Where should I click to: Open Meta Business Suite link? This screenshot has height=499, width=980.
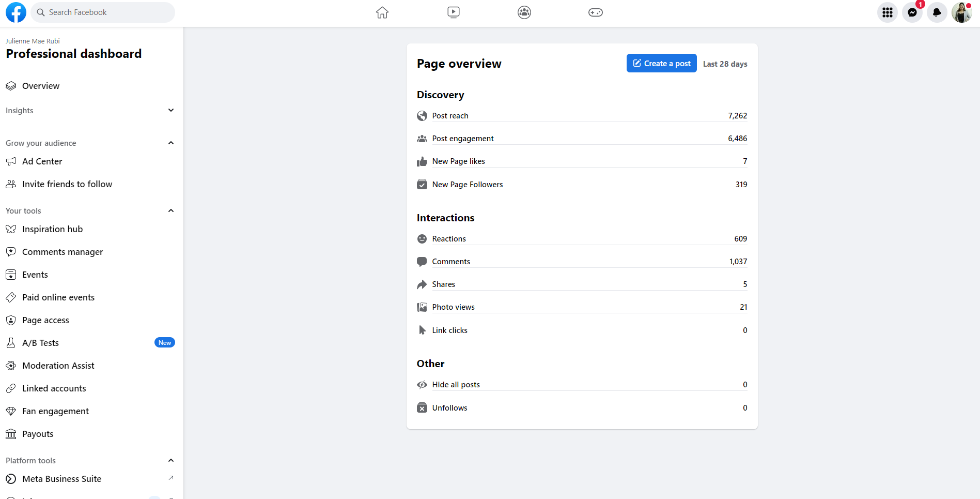(61, 479)
